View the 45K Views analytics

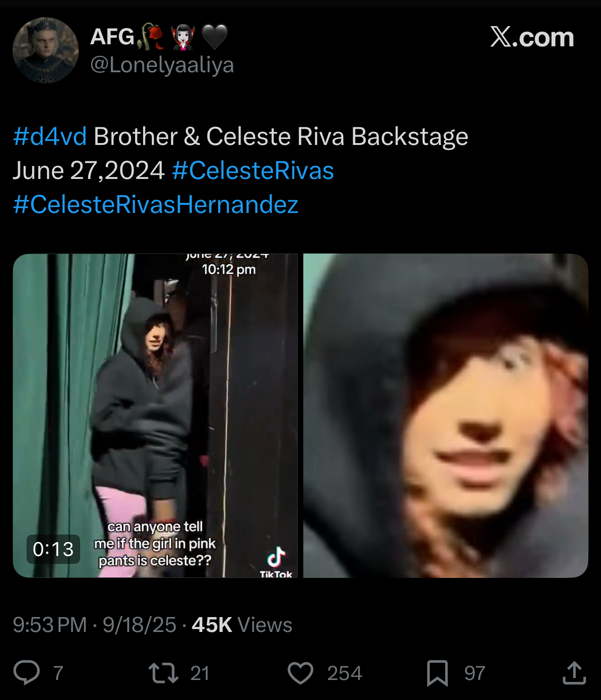pos(242,625)
